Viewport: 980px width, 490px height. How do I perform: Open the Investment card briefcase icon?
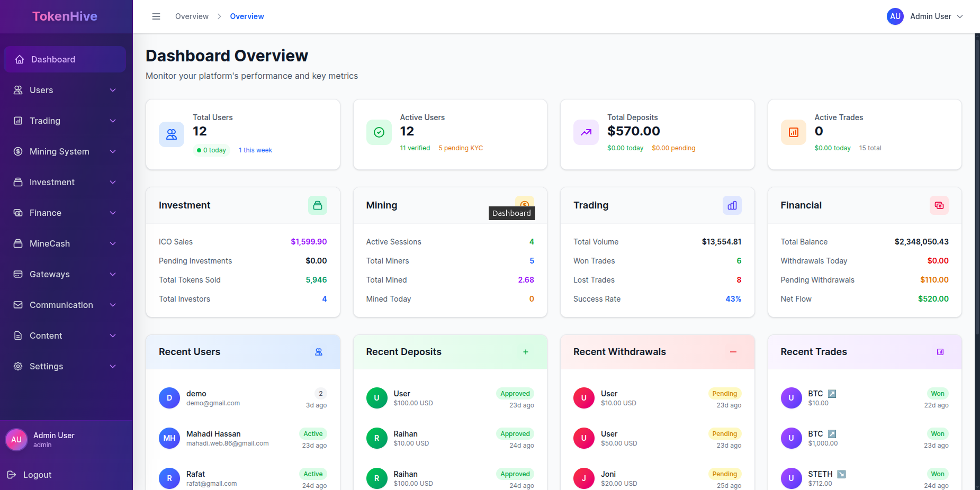pyautogui.click(x=318, y=205)
